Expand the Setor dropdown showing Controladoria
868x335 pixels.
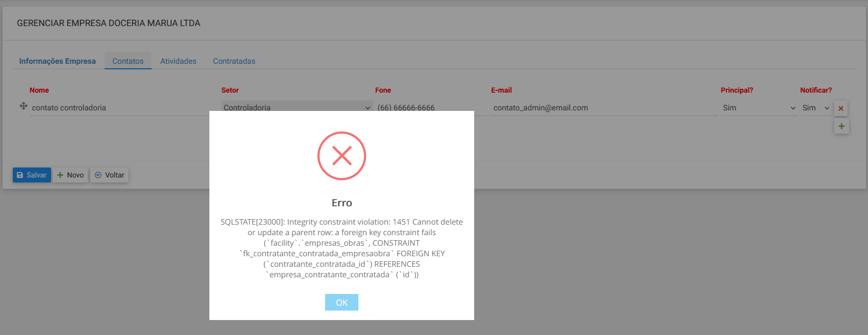pyautogui.click(x=296, y=108)
